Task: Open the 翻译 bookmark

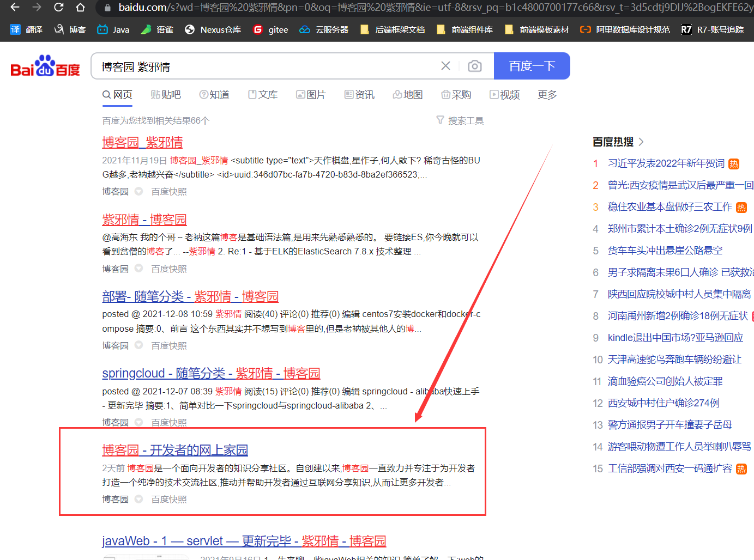Action: [x=26, y=29]
